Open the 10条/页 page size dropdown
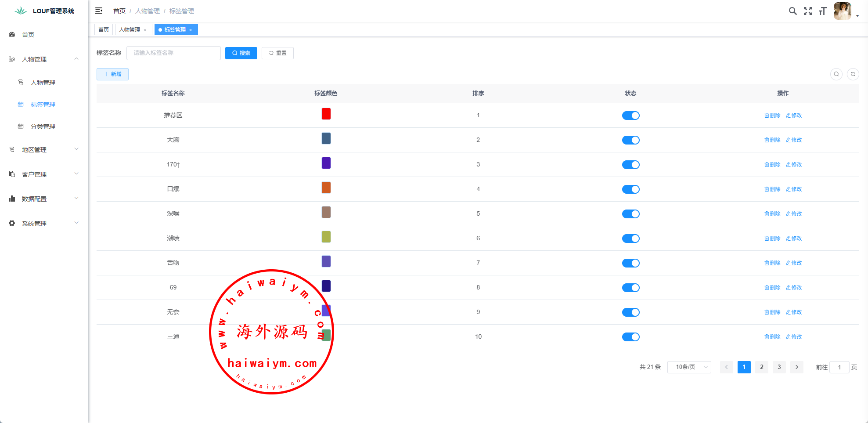Viewport: 868px width, 423px height. tap(689, 367)
